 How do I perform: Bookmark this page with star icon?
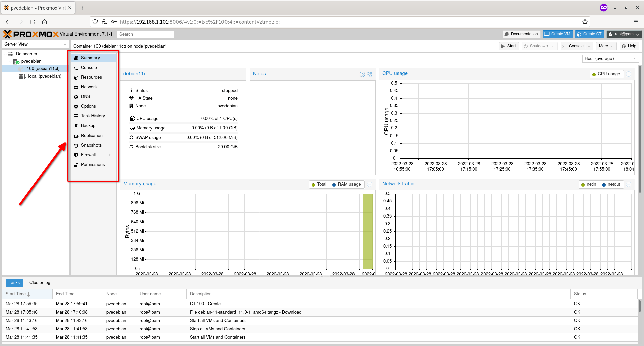[585, 22]
